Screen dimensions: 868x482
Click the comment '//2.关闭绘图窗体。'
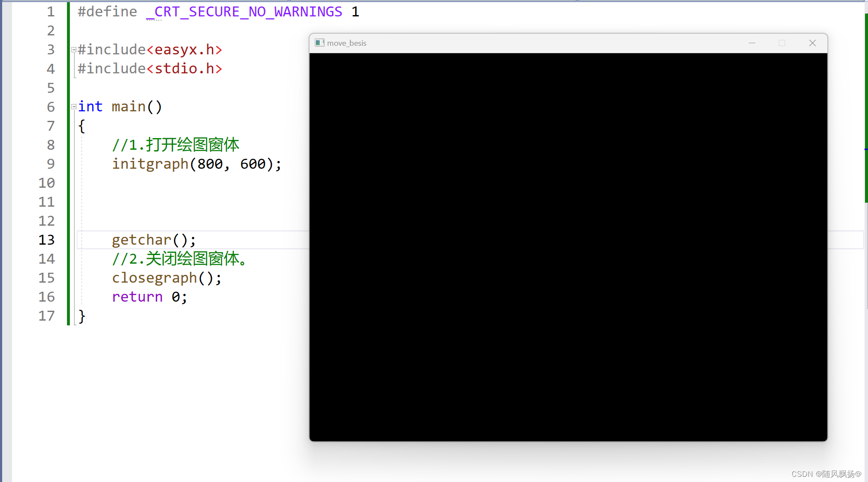[x=180, y=259]
